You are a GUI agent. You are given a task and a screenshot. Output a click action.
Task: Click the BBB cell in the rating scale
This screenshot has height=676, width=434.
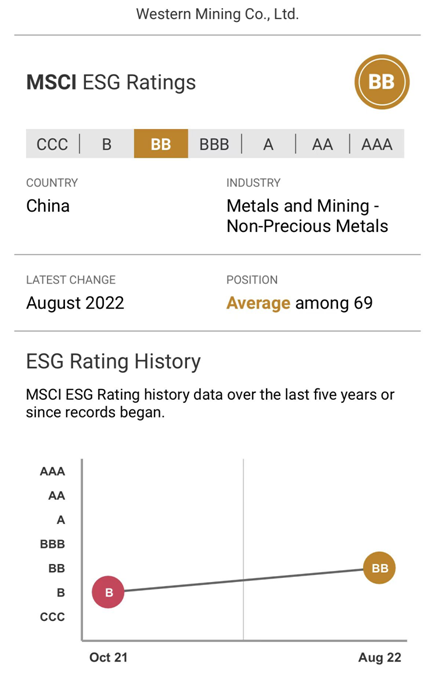(214, 144)
